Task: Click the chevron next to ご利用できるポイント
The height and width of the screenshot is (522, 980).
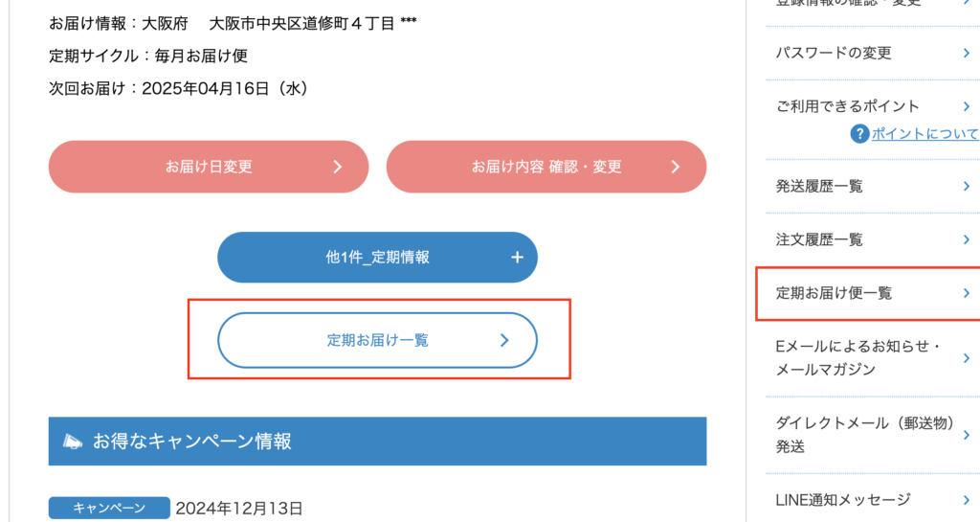Action: point(967,106)
